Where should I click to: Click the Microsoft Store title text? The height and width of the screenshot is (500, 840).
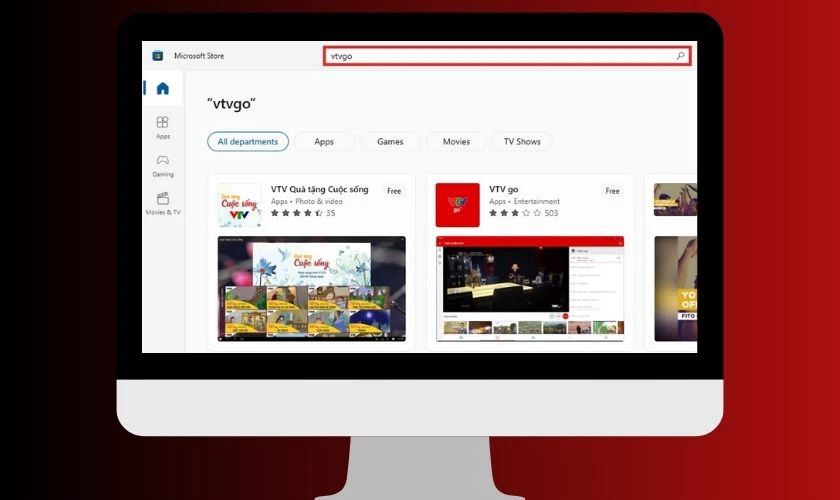point(199,56)
